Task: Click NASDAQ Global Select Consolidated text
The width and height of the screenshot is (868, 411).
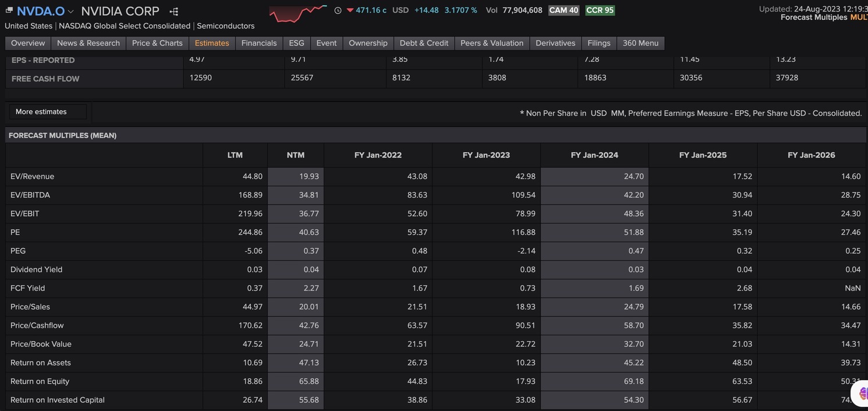Action: (x=125, y=26)
